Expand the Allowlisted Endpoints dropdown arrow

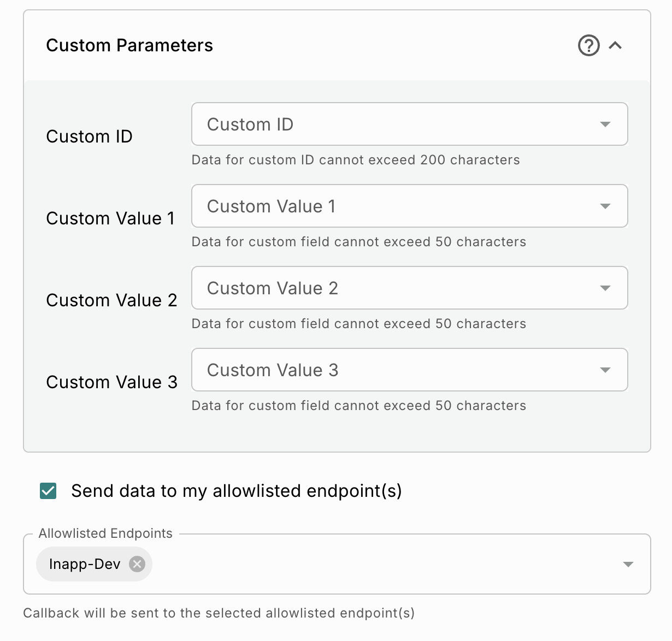(628, 564)
